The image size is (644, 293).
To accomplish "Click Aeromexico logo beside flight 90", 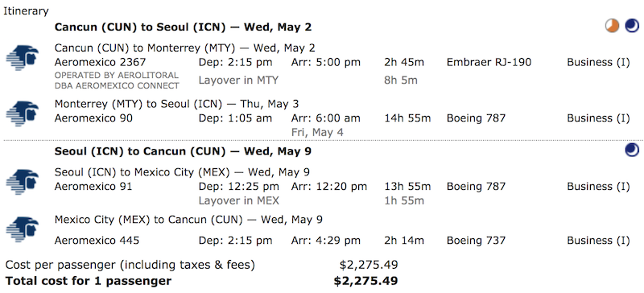I will click(x=23, y=113).
